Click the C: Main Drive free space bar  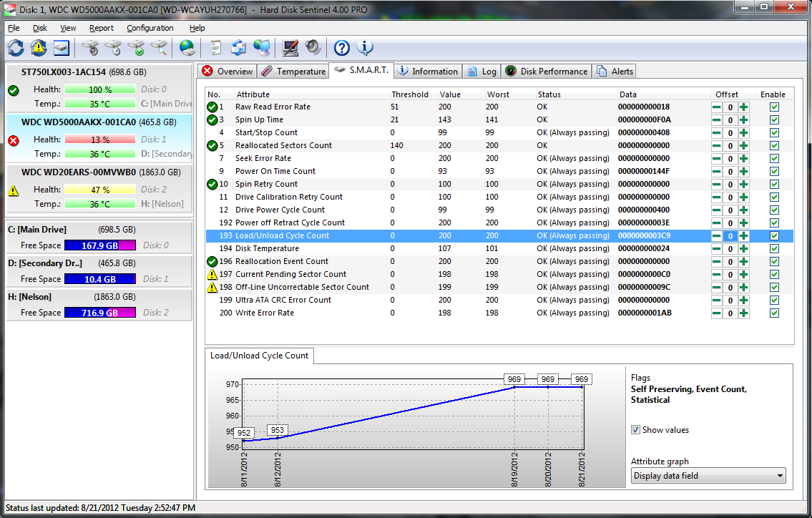pos(99,245)
